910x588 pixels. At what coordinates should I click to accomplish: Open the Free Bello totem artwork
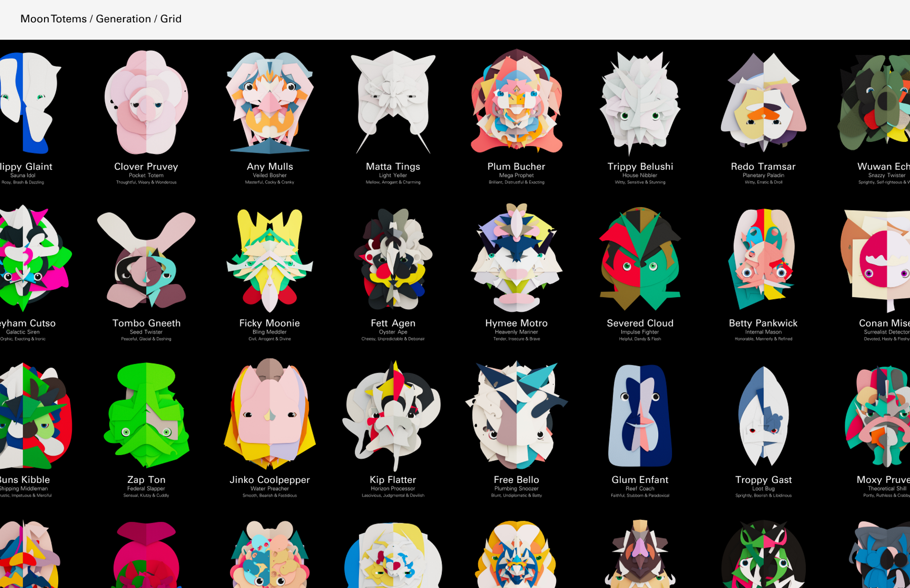(x=516, y=415)
